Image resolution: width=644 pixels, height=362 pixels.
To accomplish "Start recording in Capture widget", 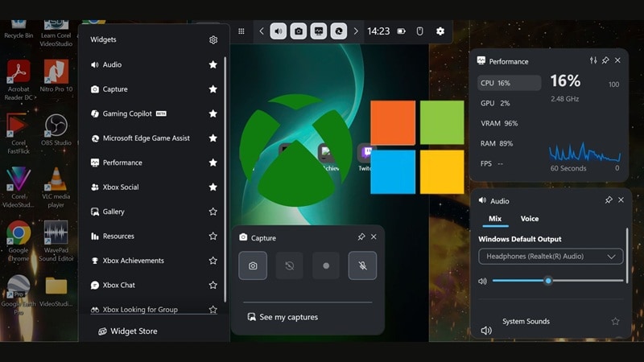I will tap(326, 265).
